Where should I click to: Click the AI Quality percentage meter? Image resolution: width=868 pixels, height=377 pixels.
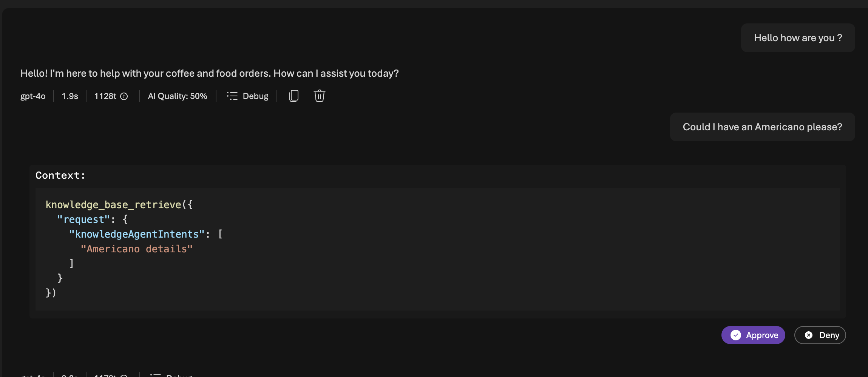[x=177, y=96]
